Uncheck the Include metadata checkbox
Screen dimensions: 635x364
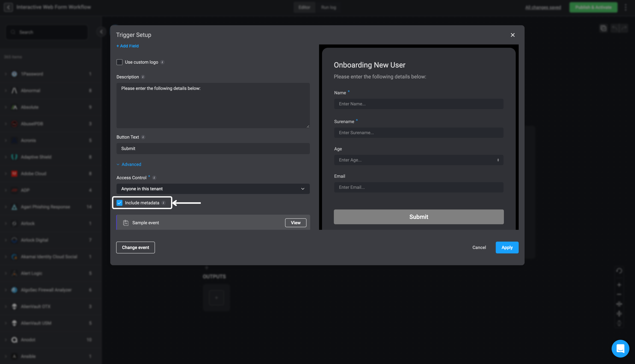[x=119, y=203]
